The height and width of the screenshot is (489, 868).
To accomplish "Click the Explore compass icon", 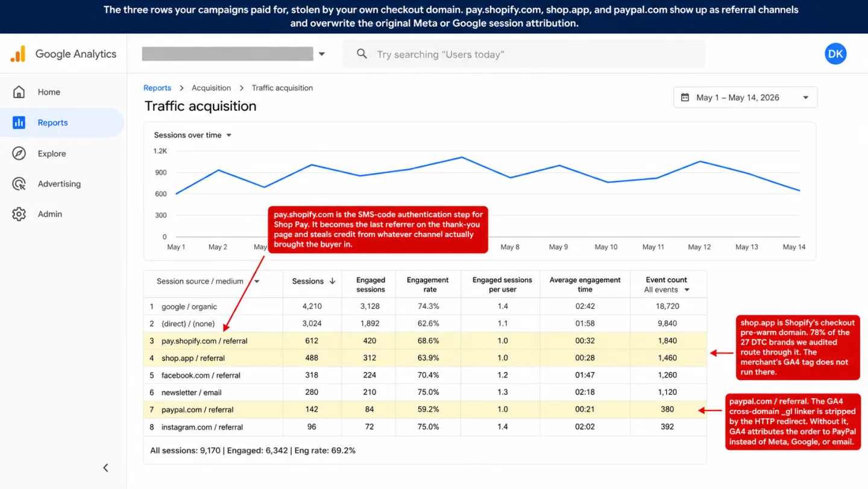I will coord(19,153).
